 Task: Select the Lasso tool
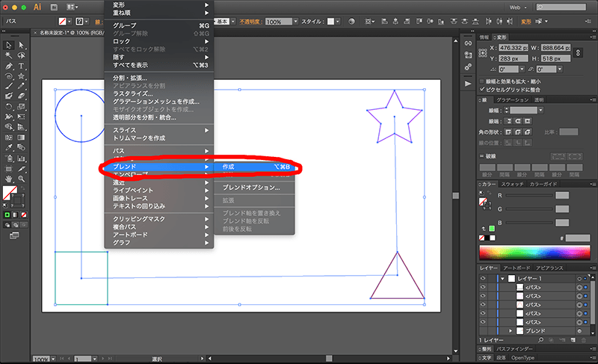tap(22, 55)
